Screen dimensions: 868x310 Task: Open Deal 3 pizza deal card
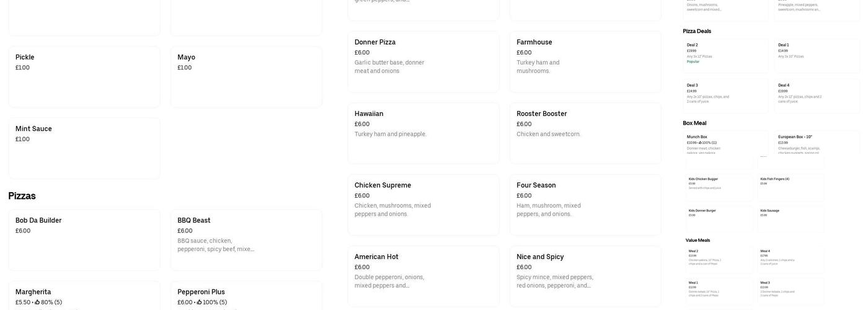[725, 95]
